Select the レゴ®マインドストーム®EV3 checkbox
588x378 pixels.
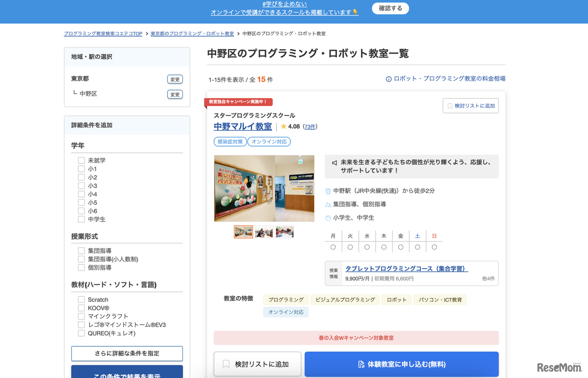point(81,325)
